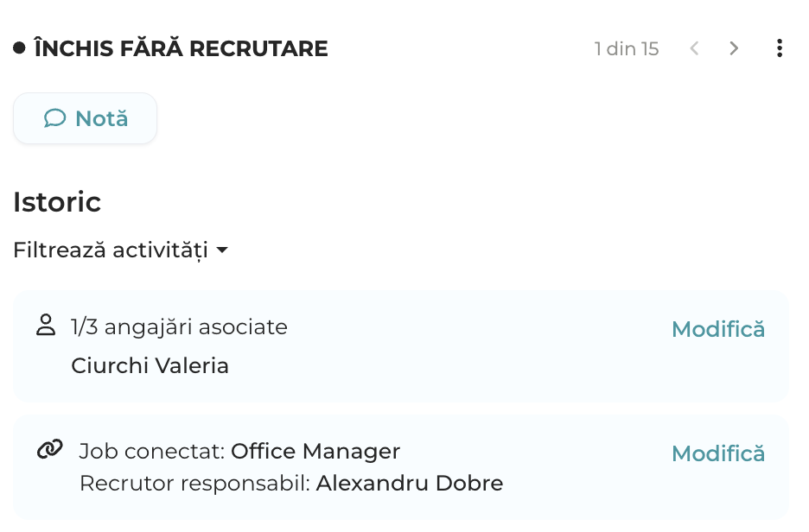Click the black status dot indicator
Viewport: 809px width, 532px height.
tap(19, 48)
